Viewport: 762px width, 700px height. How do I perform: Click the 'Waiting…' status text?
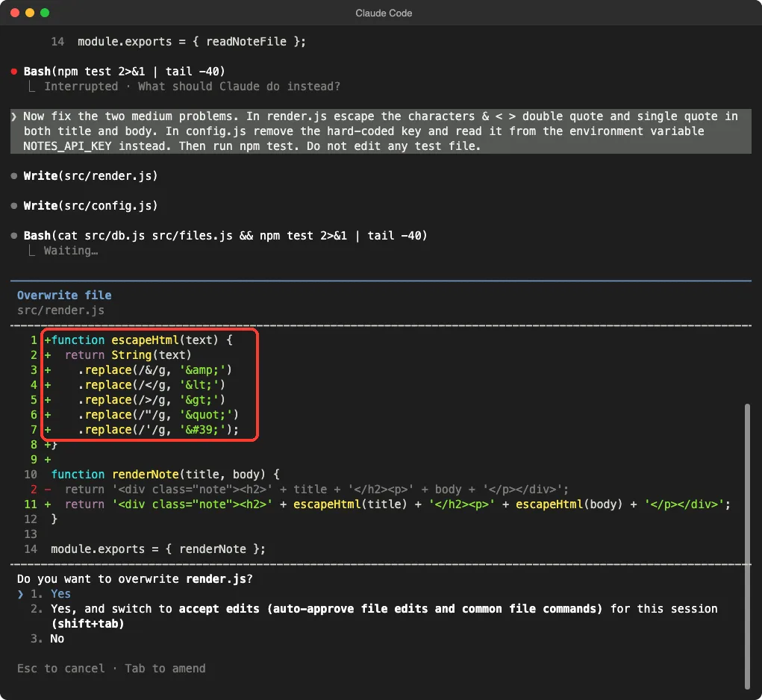click(71, 251)
